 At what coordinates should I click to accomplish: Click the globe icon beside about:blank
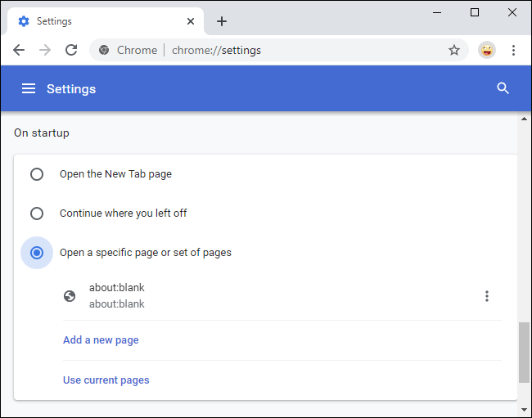tap(70, 296)
